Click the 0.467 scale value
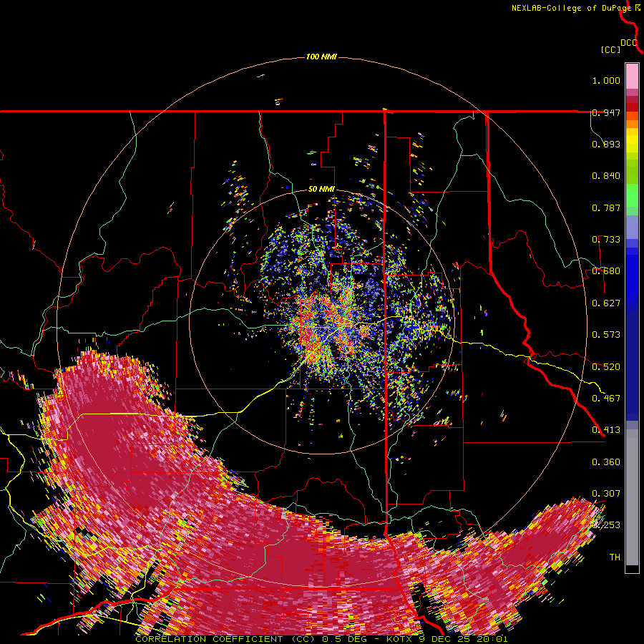 pyautogui.click(x=606, y=399)
